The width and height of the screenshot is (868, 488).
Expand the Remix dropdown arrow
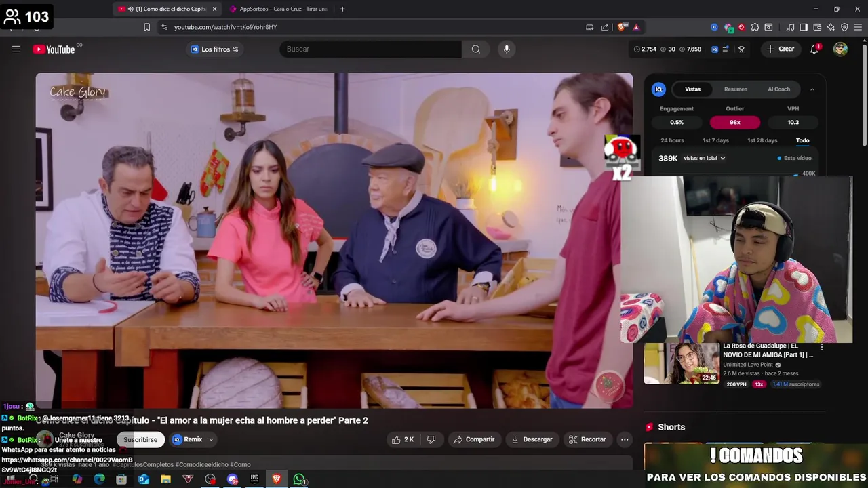[x=211, y=439]
